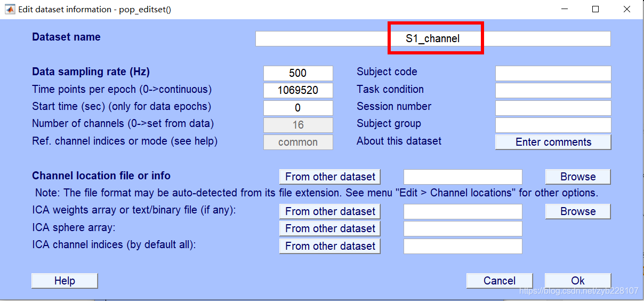644x301 pixels.
Task: Click the Data sampling rate field
Action: (x=298, y=73)
